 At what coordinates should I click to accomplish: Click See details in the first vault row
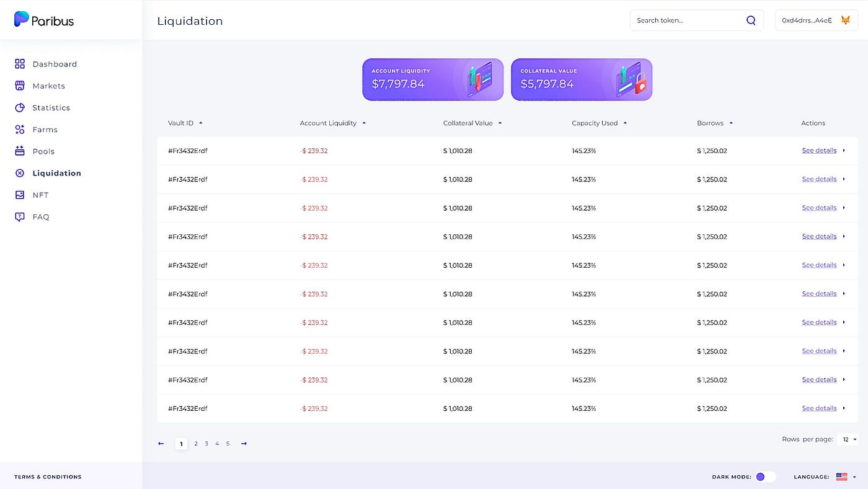click(819, 151)
